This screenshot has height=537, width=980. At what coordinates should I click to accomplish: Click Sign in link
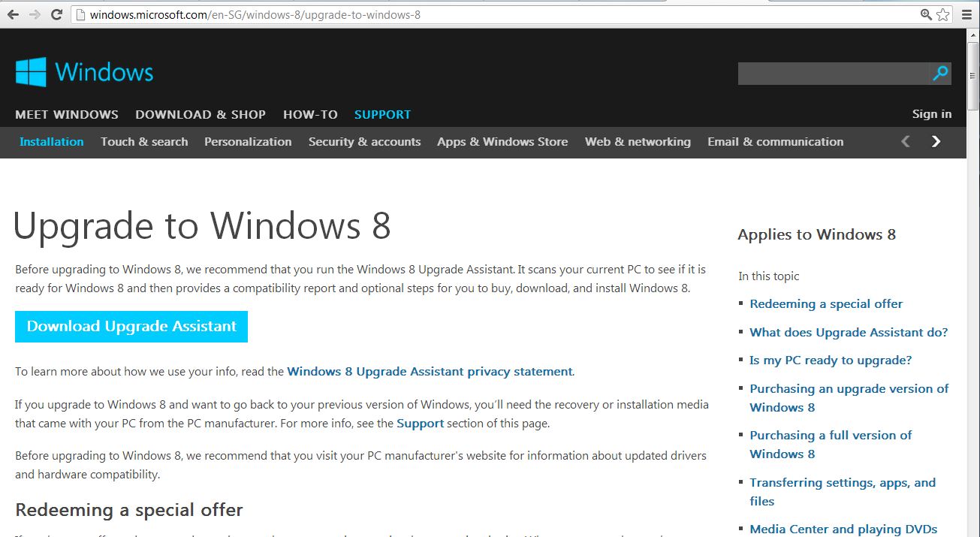click(x=931, y=114)
